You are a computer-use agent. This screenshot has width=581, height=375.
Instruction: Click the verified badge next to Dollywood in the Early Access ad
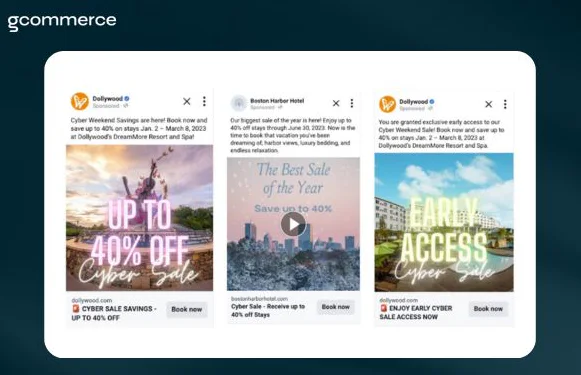click(x=432, y=102)
